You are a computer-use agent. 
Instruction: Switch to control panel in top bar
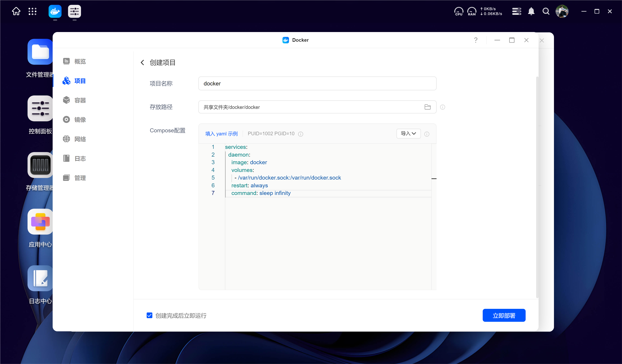[74, 11]
